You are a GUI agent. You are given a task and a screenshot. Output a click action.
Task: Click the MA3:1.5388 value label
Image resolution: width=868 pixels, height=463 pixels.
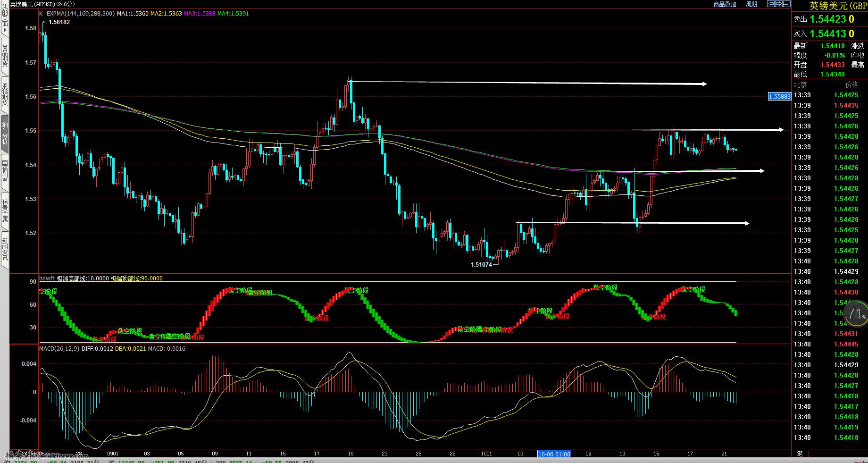click(200, 14)
